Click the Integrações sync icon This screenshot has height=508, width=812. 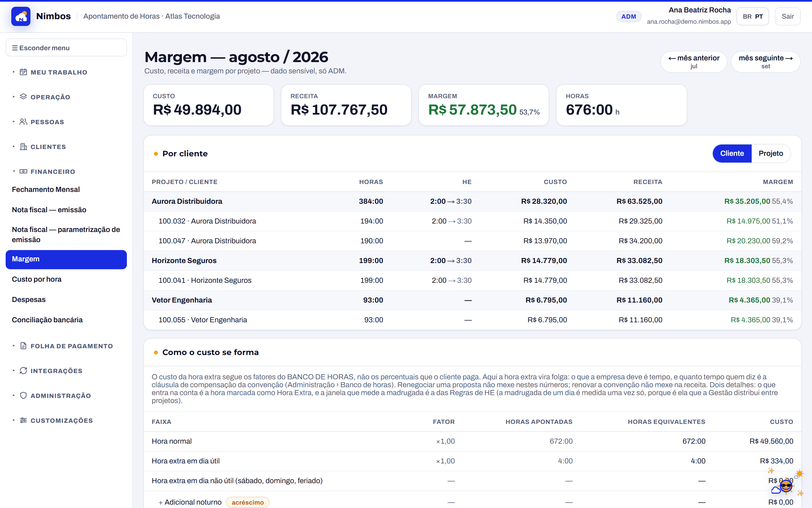pyautogui.click(x=23, y=371)
